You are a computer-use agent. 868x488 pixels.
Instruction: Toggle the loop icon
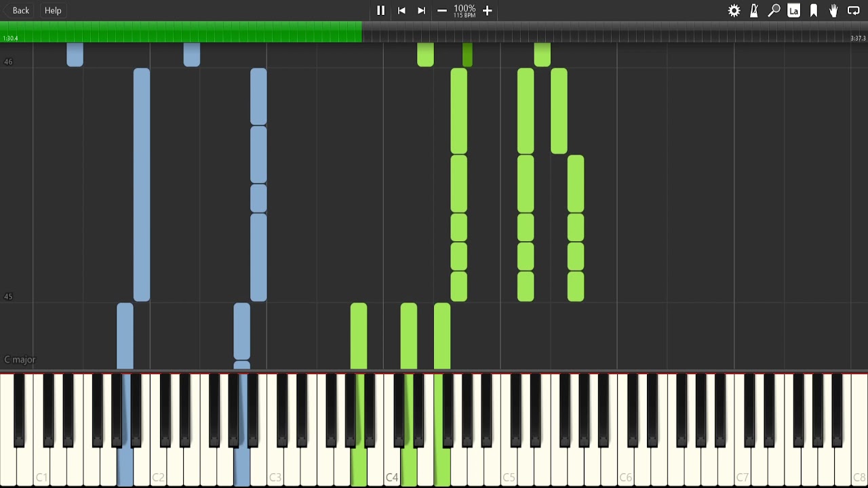coord(854,10)
